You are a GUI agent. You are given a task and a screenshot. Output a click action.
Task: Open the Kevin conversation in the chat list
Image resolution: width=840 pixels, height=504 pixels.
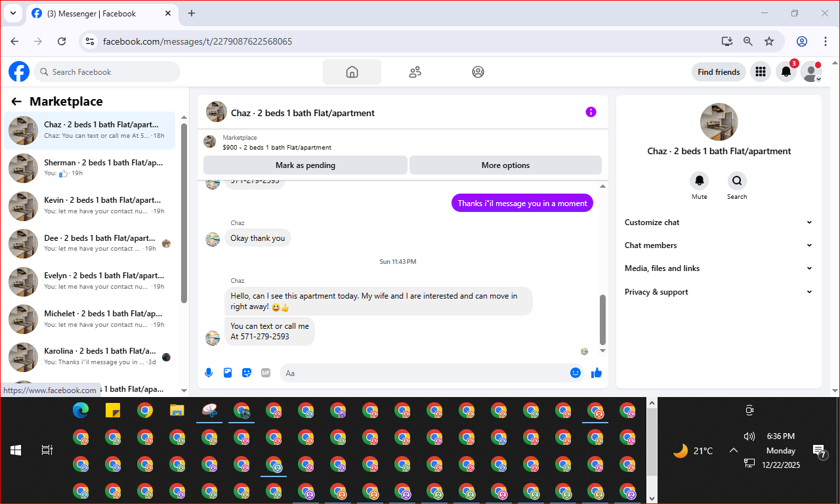90,205
